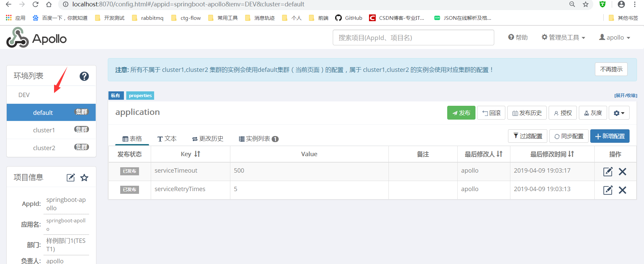Open the 前端 bookmark folder
The image size is (644, 264).
click(x=319, y=18)
